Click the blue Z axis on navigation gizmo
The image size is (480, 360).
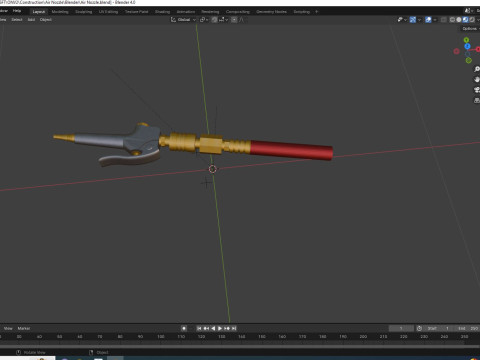coord(467,46)
